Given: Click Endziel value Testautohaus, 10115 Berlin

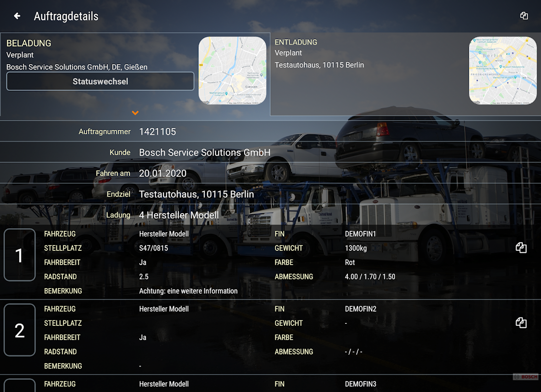Looking at the screenshot, I should (x=197, y=194).
